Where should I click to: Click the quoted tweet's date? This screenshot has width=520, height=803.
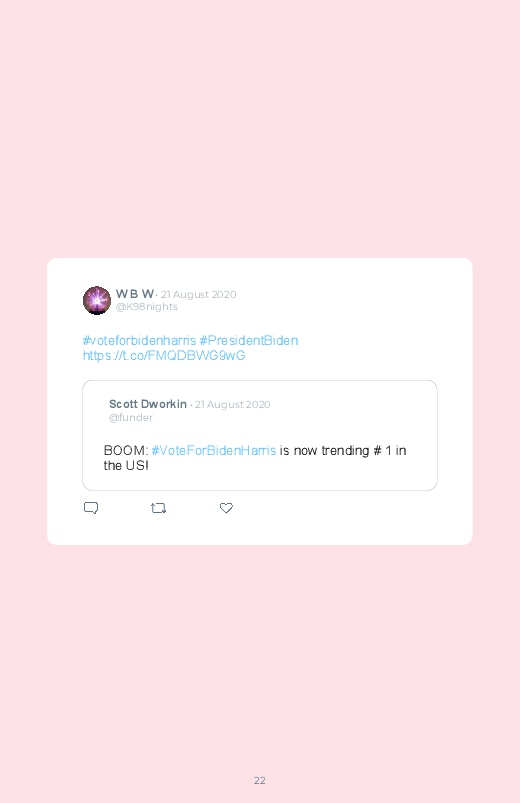(233, 405)
